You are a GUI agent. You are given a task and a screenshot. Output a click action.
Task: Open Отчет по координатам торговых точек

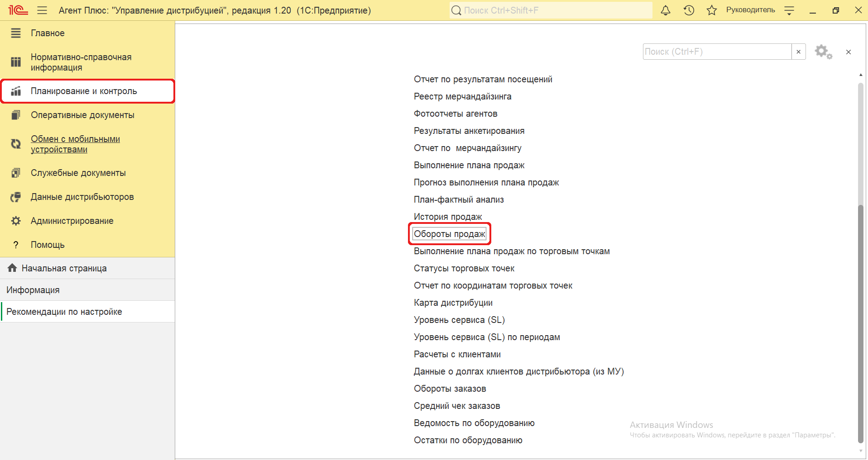(493, 285)
